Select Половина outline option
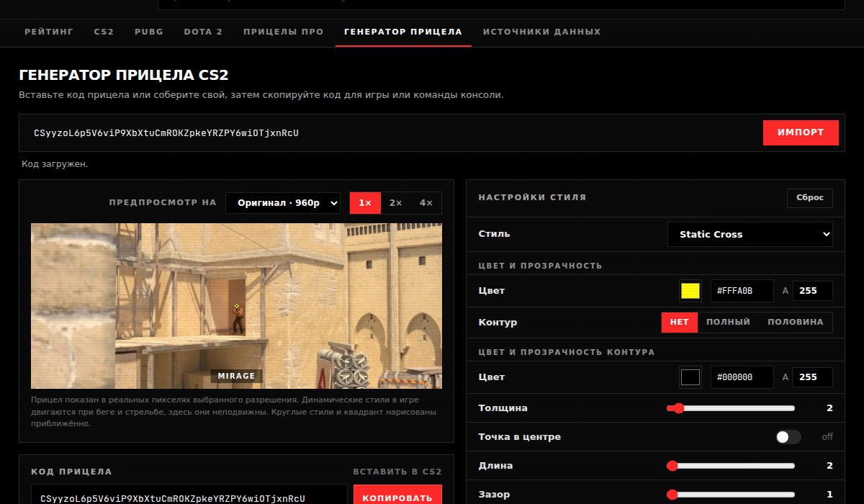 (796, 322)
